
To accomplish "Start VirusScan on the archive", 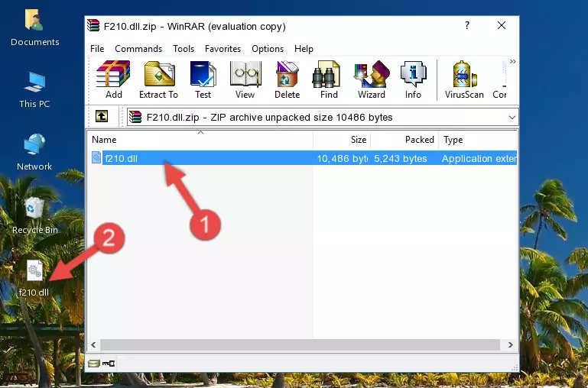I will (x=464, y=79).
